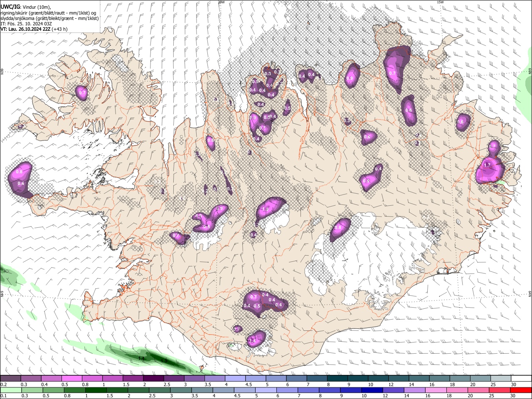
Task: Pick the darkest green 1 rain legend swatch
Action: pyautogui.click(x=96, y=390)
